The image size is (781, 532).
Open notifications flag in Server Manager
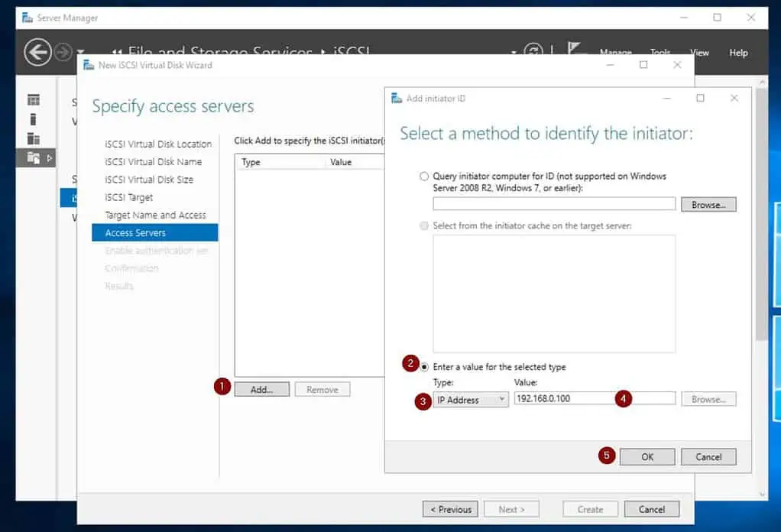575,49
